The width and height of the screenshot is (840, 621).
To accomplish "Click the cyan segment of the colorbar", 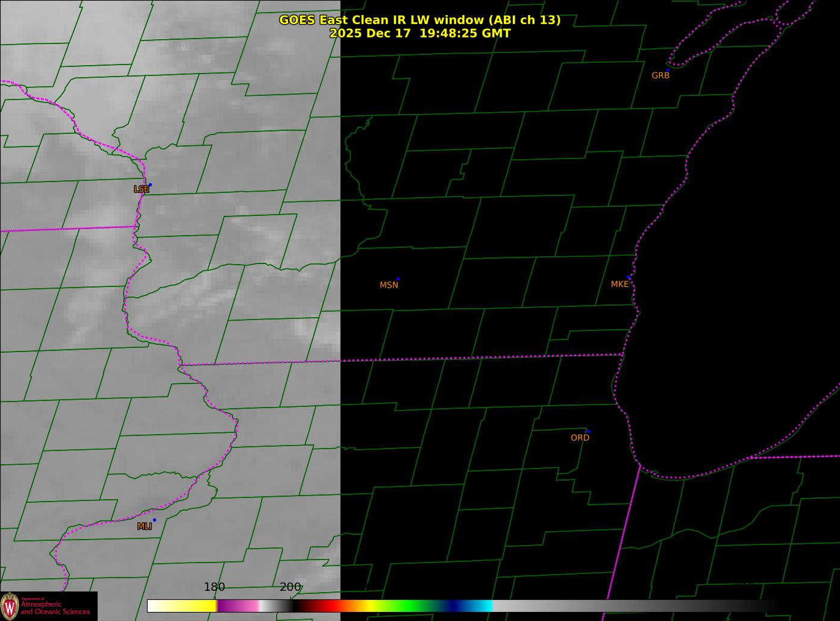I will (482, 606).
